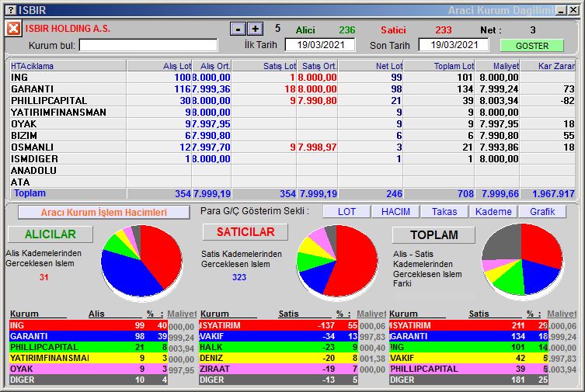
Task: Sort by HTAciklama column header
Action: click(68, 66)
